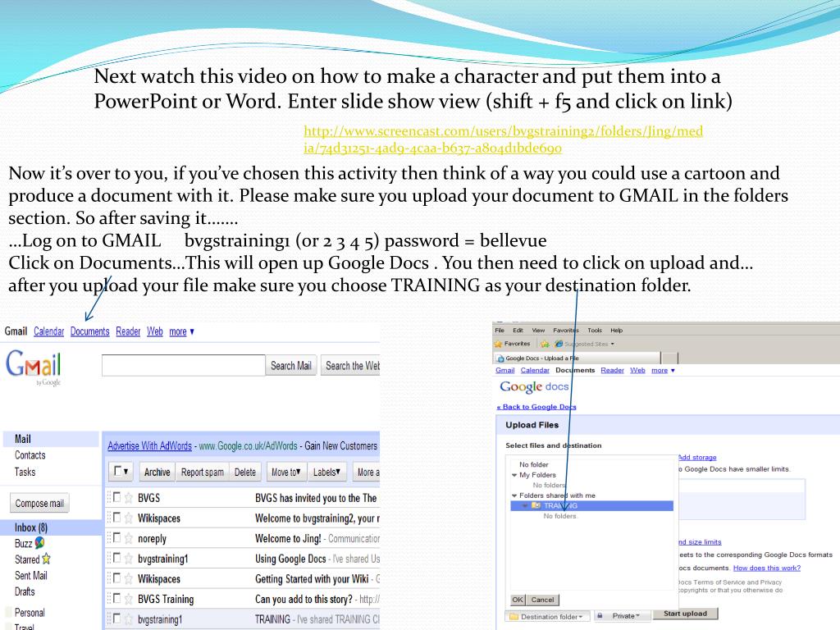This screenshot has width=840, height=630.
Task: Open the select-all checkbox dropdown
Action: click(x=121, y=472)
